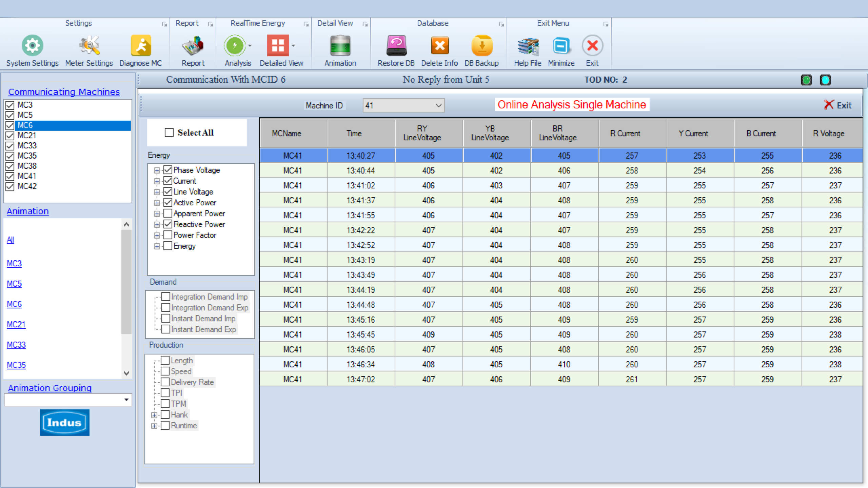Click the Animation battery icon
The height and width of the screenshot is (488, 868).
(340, 46)
